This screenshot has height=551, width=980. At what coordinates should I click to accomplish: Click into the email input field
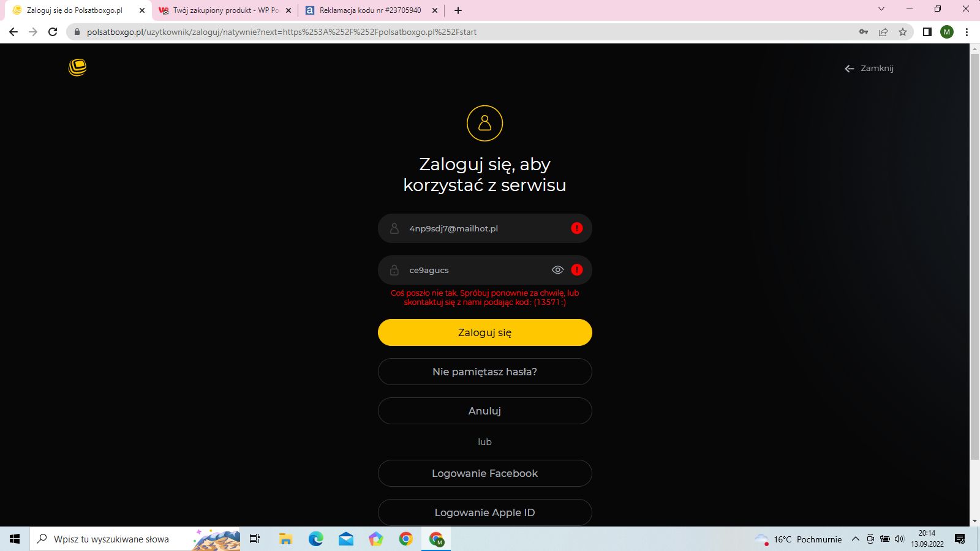pyautogui.click(x=484, y=228)
